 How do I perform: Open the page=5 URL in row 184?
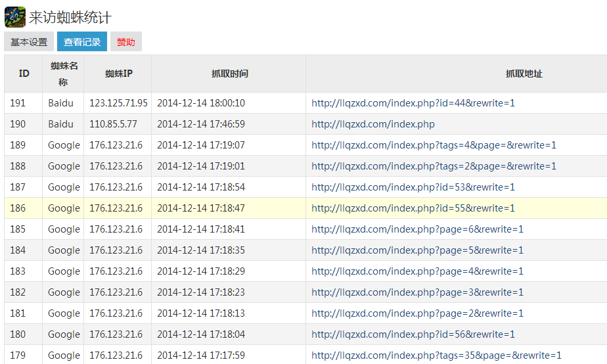[417, 250]
